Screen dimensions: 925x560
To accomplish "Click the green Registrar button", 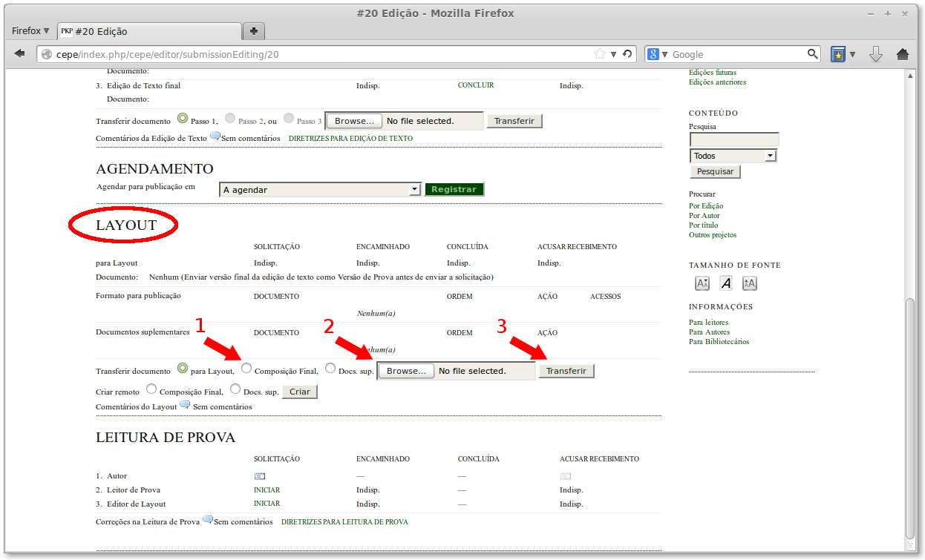I will point(454,189).
